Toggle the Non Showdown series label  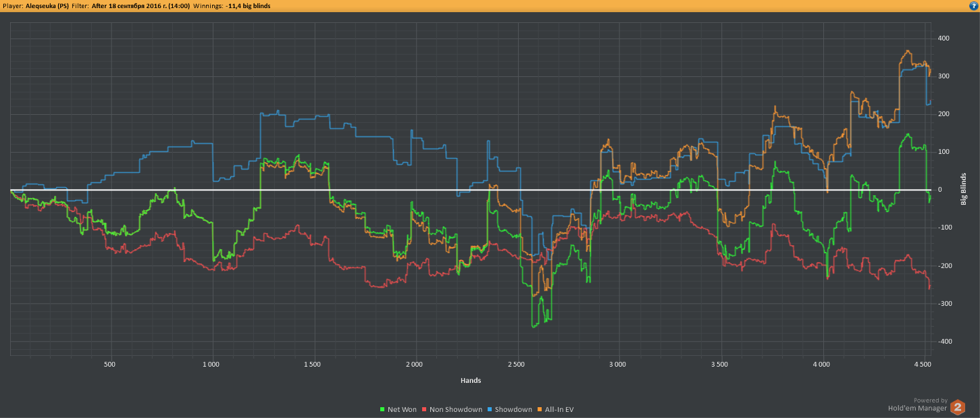[x=456, y=409]
